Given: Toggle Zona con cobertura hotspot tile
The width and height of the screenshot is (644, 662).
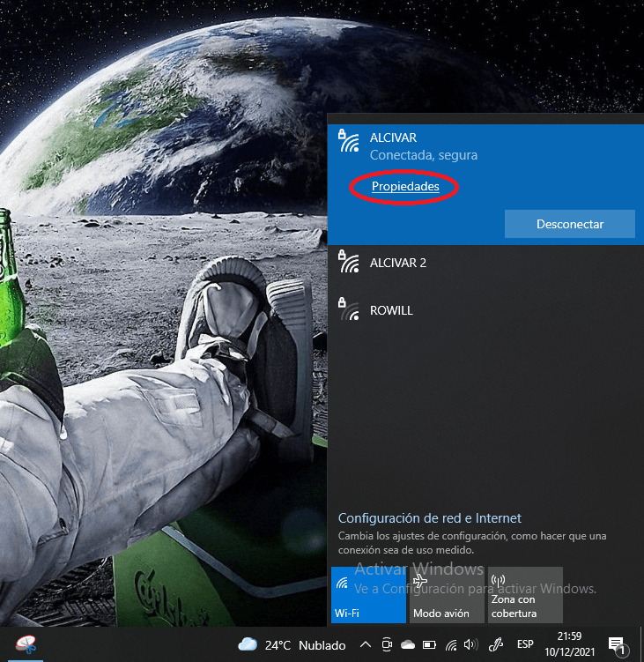Looking at the screenshot, I should [525, 595].
